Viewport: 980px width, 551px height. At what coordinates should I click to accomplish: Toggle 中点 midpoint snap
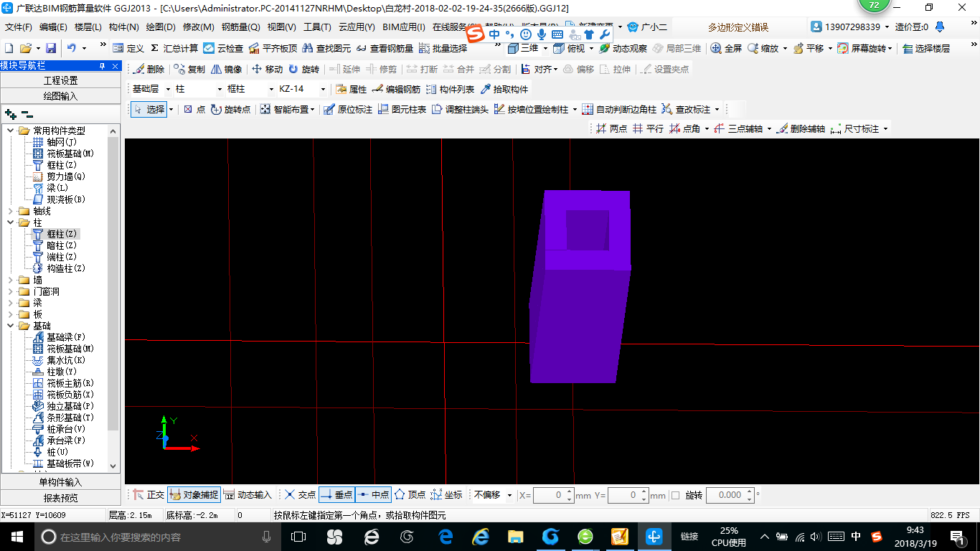373,494
